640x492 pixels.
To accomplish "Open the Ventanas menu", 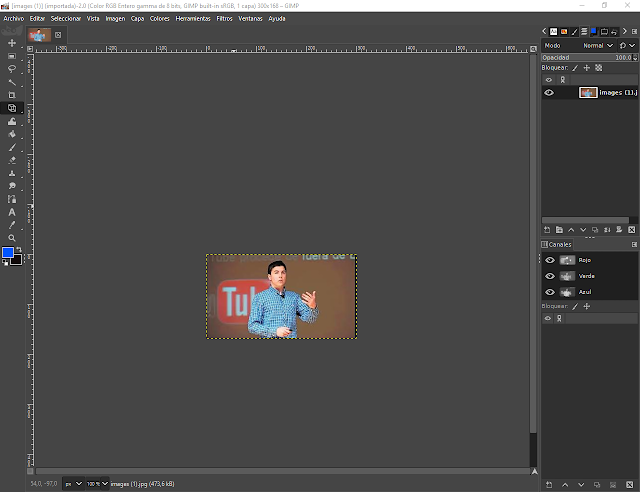I will click(250, 18).
